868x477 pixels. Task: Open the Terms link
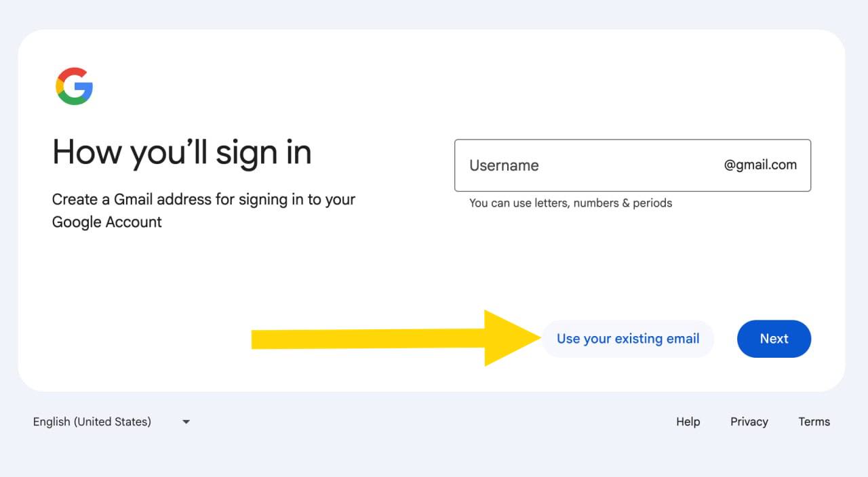tap(814, 421)
